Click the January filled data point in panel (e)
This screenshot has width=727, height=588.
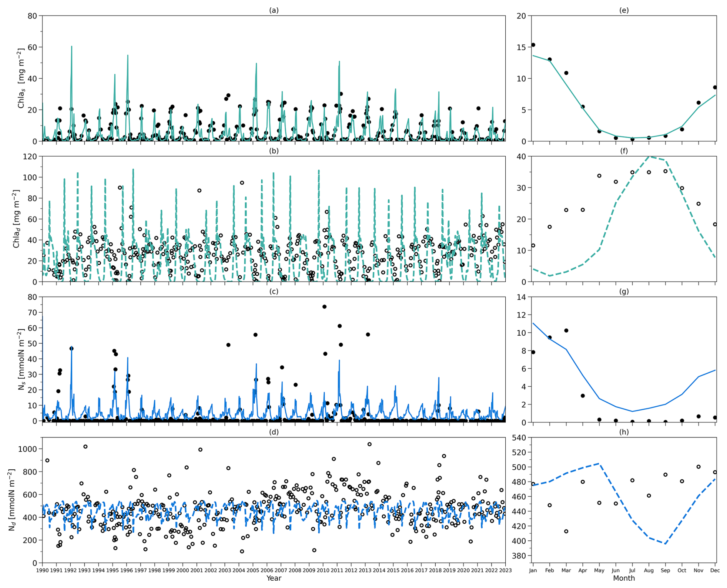pyautogui.click(x=533, y=45)
